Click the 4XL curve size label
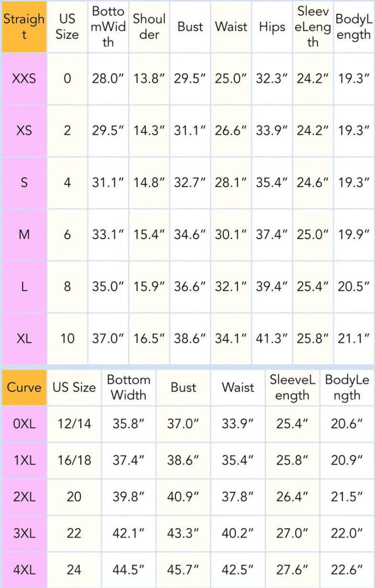This screenshot has height=588, width=375. (24, 570)
